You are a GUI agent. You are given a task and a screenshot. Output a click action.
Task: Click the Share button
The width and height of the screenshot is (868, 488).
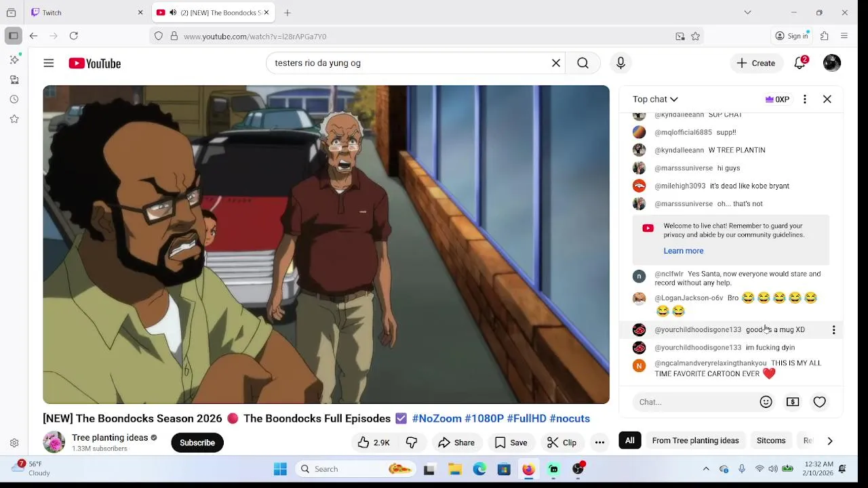click(x=456, y=443)
